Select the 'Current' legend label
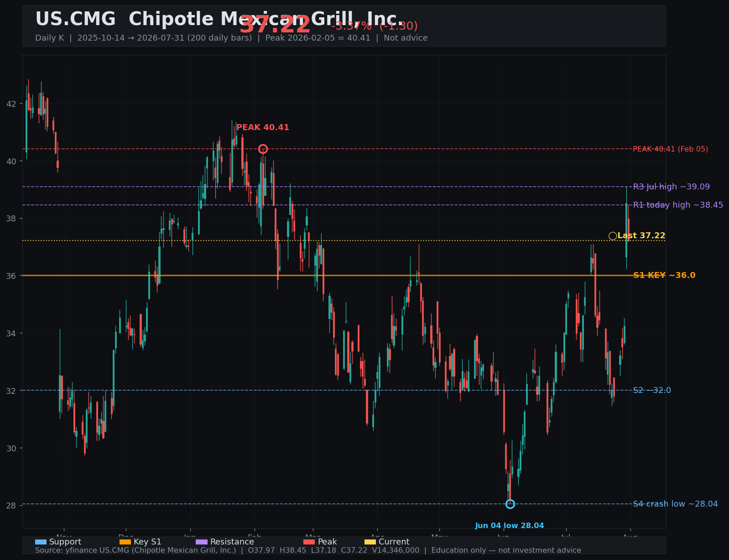729x560 pixels. coord(394,542)
